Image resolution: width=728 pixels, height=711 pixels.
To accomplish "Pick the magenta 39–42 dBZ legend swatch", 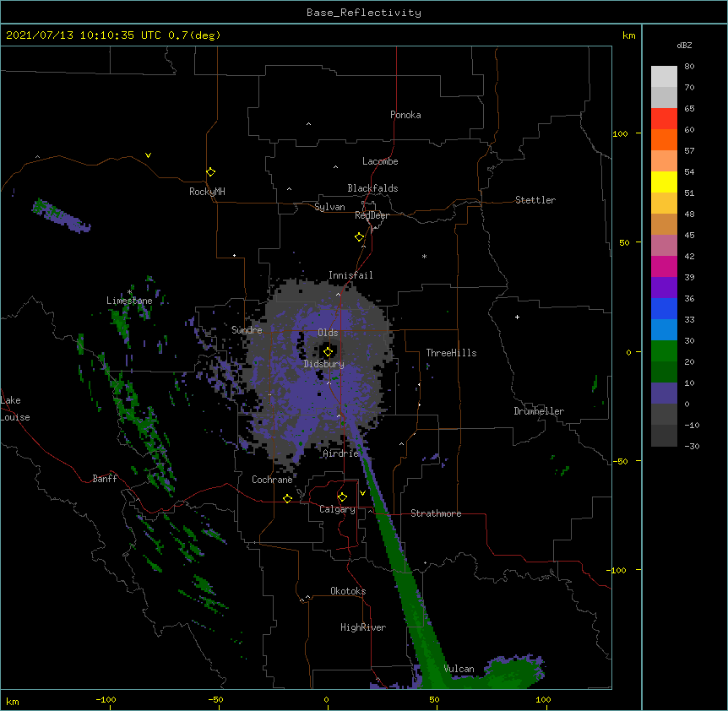I will 664,266.
